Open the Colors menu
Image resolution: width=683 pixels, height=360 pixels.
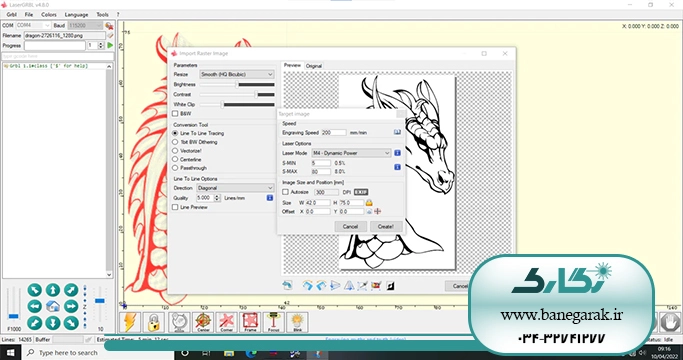(49, 14)
